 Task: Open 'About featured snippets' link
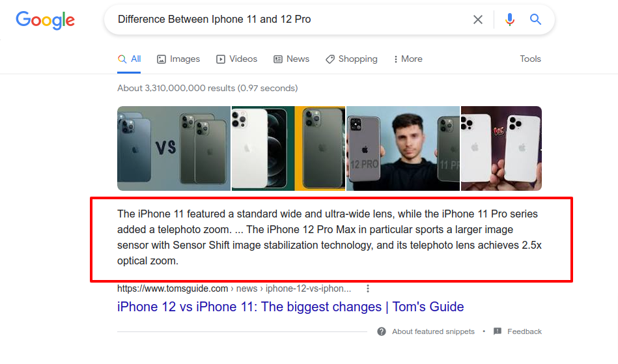(433, 331)
